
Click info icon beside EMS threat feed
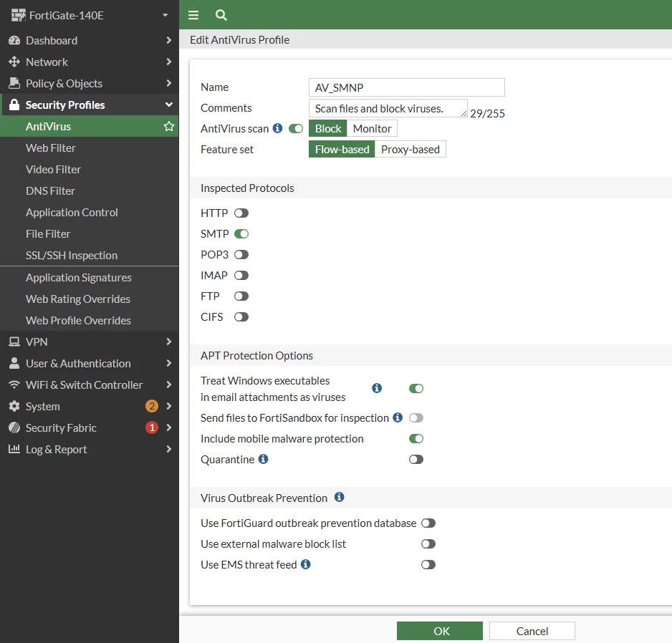[x=306, y=564]
